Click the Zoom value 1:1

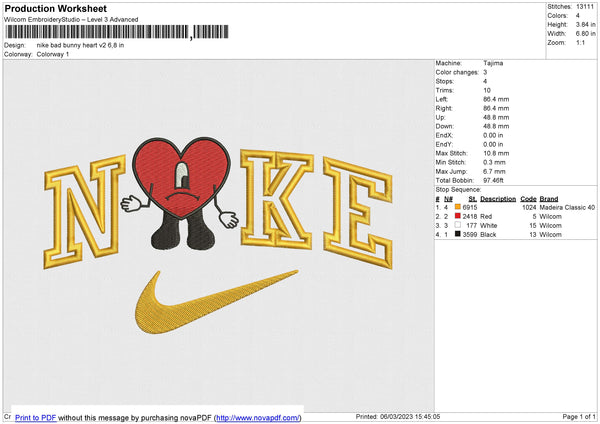(580, 42)
